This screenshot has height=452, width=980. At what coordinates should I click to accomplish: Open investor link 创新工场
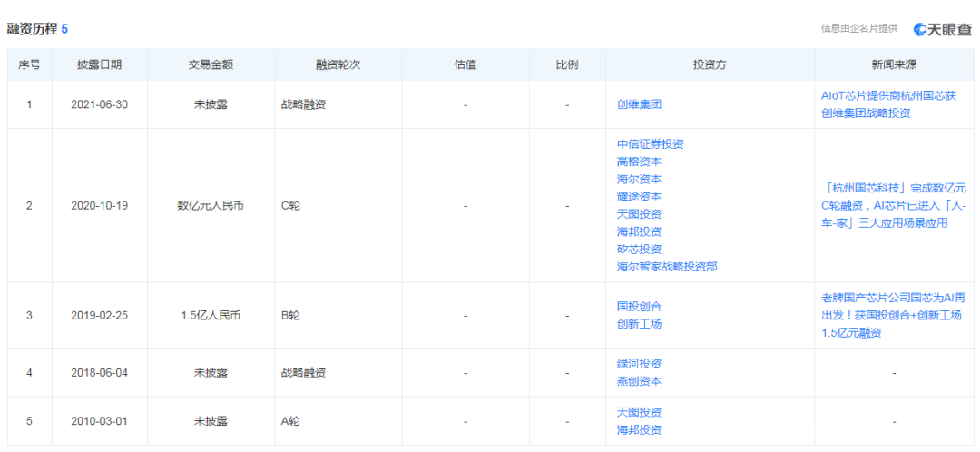(639, 324)
